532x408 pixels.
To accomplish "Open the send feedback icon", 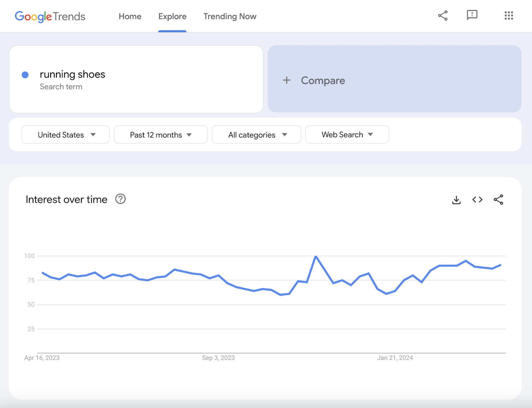I will (472, 15).
